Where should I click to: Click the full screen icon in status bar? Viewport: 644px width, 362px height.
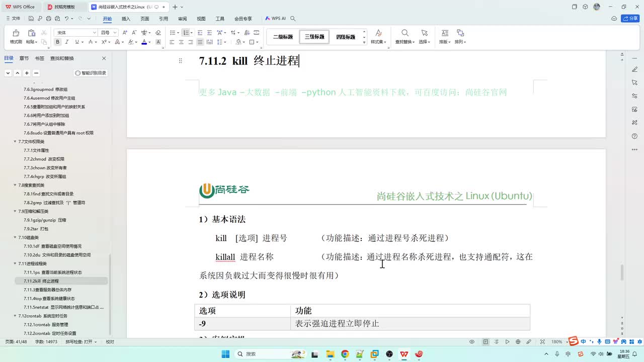pos(542,342)
